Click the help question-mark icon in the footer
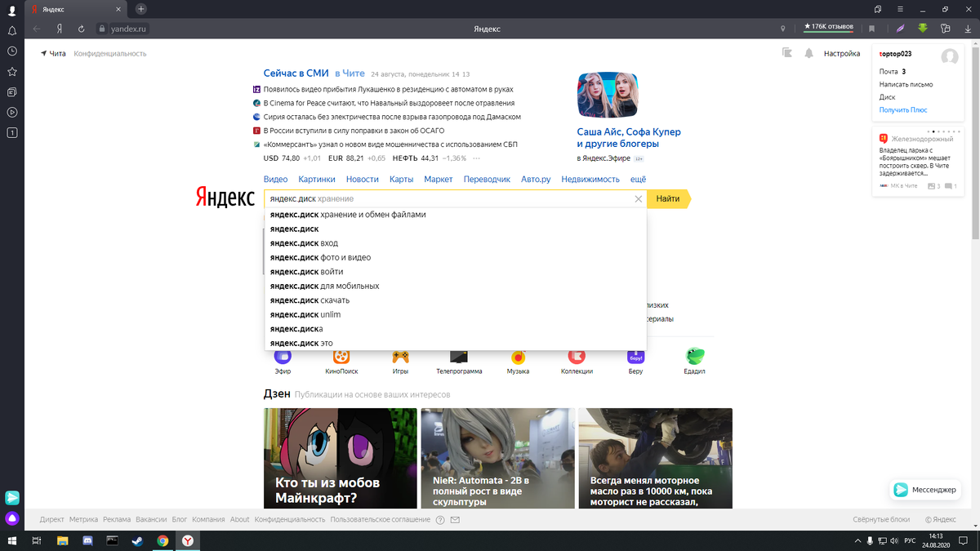The height and width of the screenshot is (551, 980). [x=440, y=519]
